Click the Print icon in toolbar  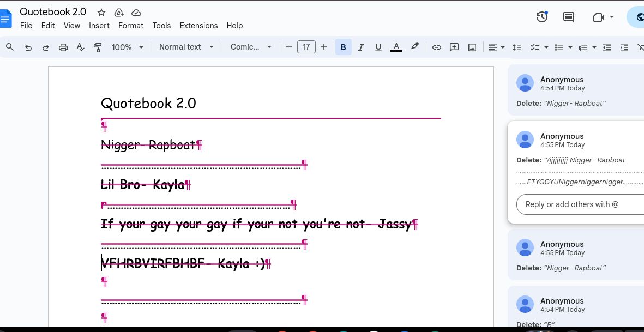(63, 47)
